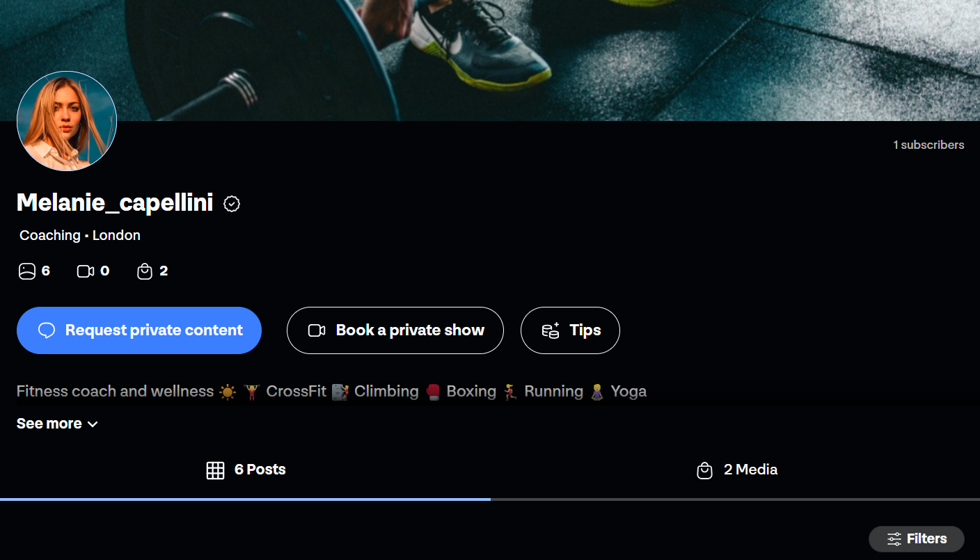Request private content from Melanie
Screen dimensions: 980x560
point(139,330)
